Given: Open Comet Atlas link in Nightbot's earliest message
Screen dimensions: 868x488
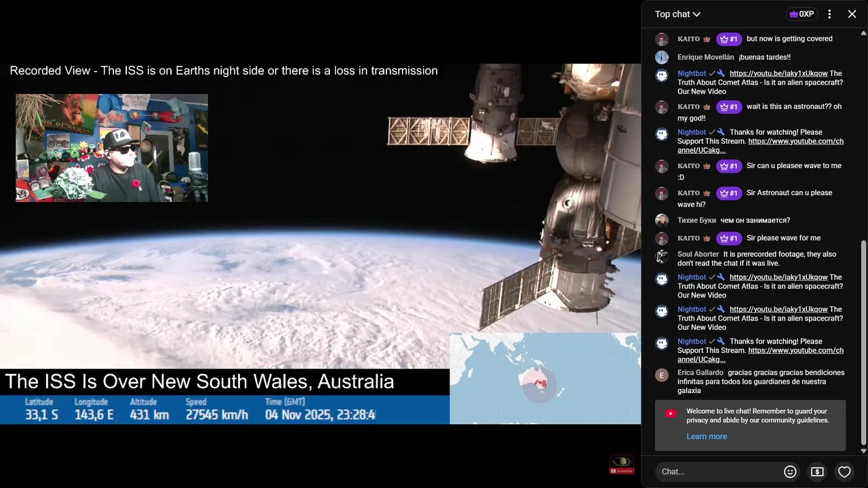Looking at the screenshot, I should (778, 74).
